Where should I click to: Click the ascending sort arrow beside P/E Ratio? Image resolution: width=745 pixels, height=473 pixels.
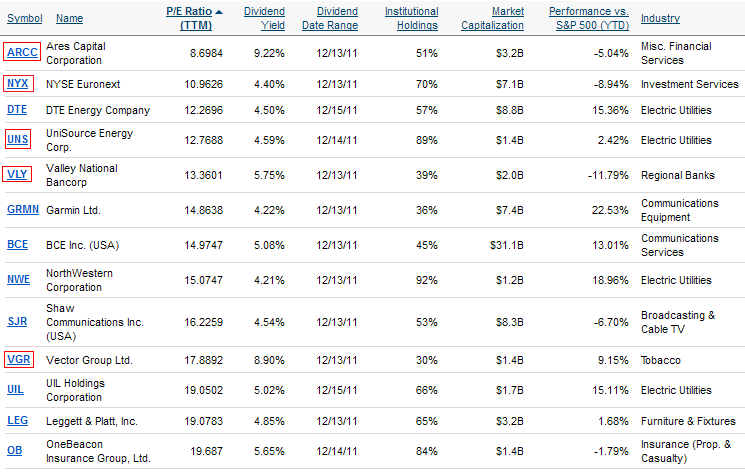[219, 12]
